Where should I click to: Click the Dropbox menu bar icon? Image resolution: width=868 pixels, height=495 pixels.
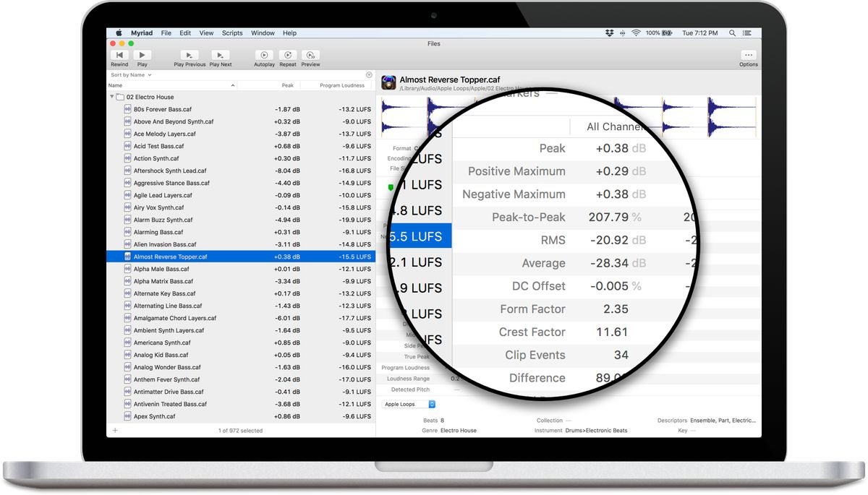click(x=608, y=33)
